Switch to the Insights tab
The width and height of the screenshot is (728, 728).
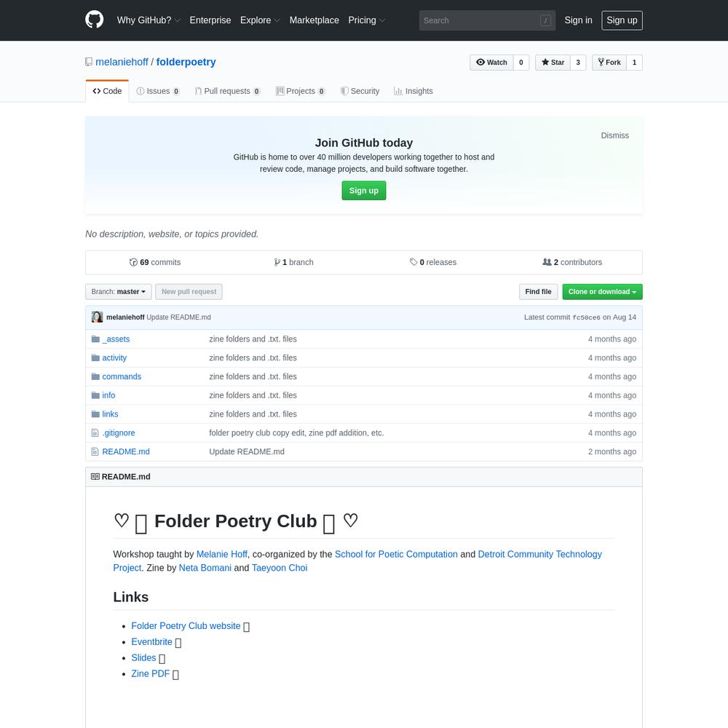click(x=414, y=91)
